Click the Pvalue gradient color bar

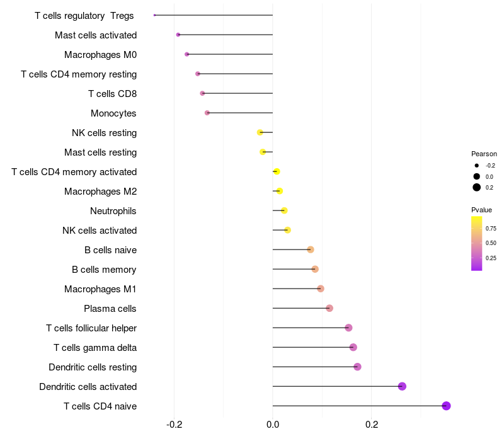(477, 244)
